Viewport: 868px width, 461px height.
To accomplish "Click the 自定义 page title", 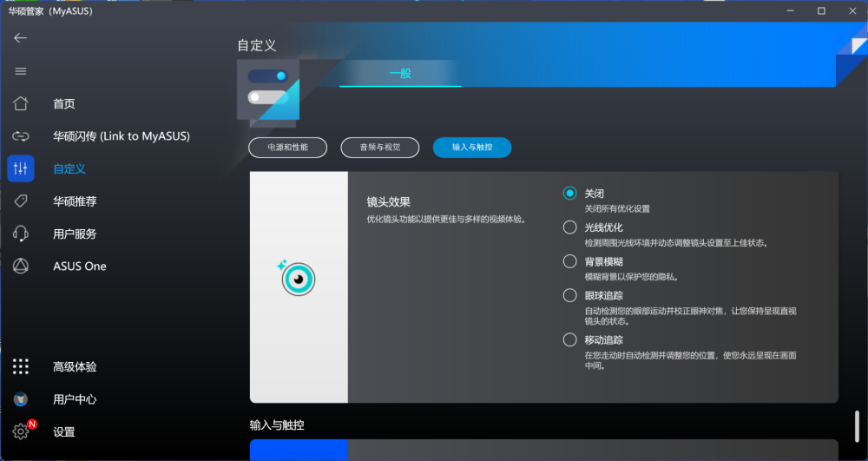I will coord(257,45).
